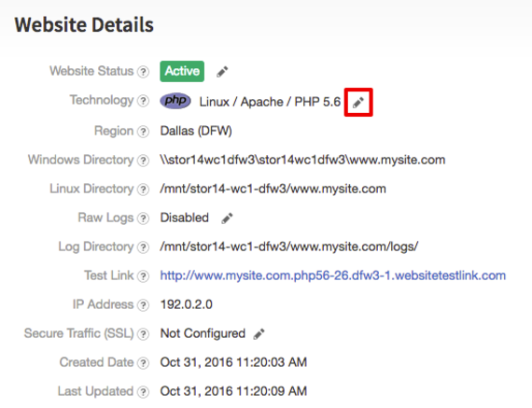Show help for the Region field
Image resolution: width=532 pixels, height=408 pixels.
coord(143,132)
